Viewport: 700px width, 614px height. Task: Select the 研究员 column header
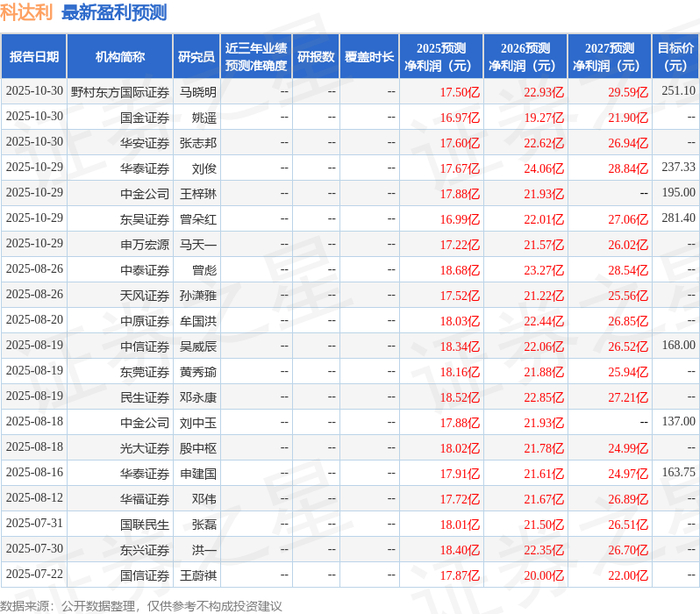coord(196,57)
